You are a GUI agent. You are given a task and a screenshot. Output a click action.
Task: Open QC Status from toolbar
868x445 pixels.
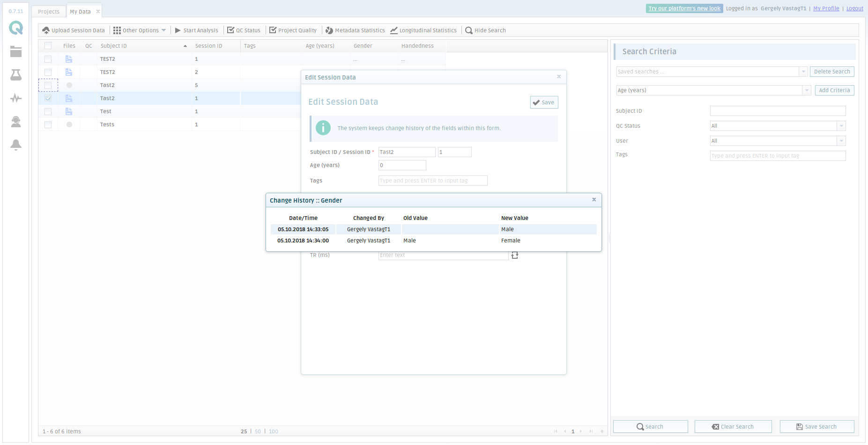pos(244,30)
